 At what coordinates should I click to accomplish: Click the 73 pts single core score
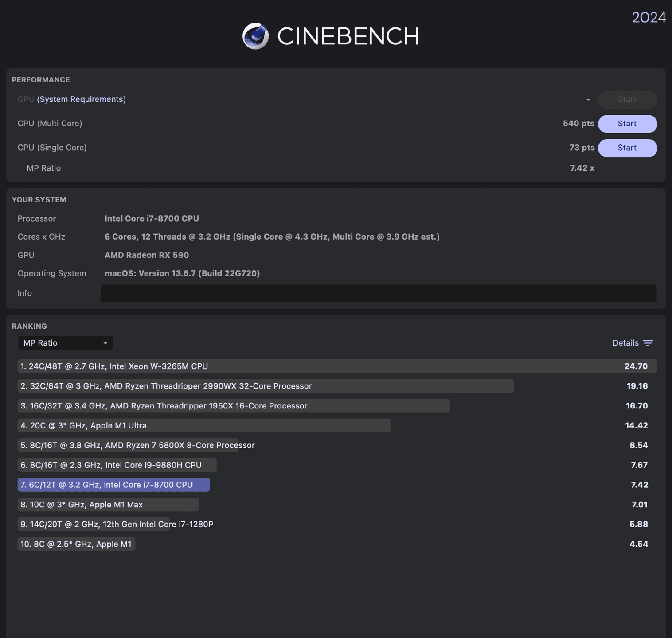(582, 148)
